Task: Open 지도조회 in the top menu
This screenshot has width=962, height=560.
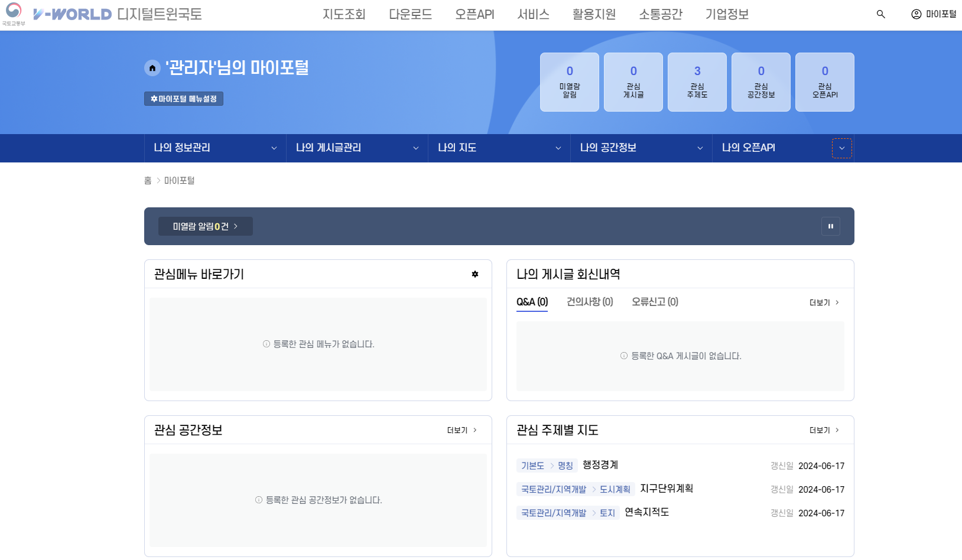Action: coord(344,14)
